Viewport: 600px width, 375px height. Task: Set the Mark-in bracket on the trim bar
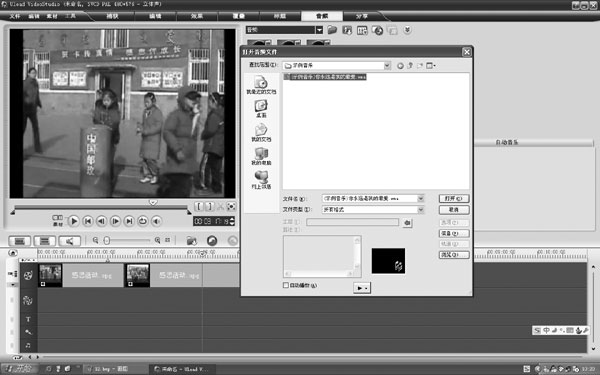point(199,207)
